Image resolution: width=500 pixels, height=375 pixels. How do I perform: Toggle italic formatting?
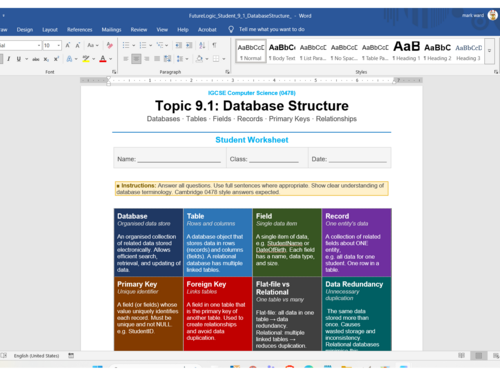pos(9,59)
